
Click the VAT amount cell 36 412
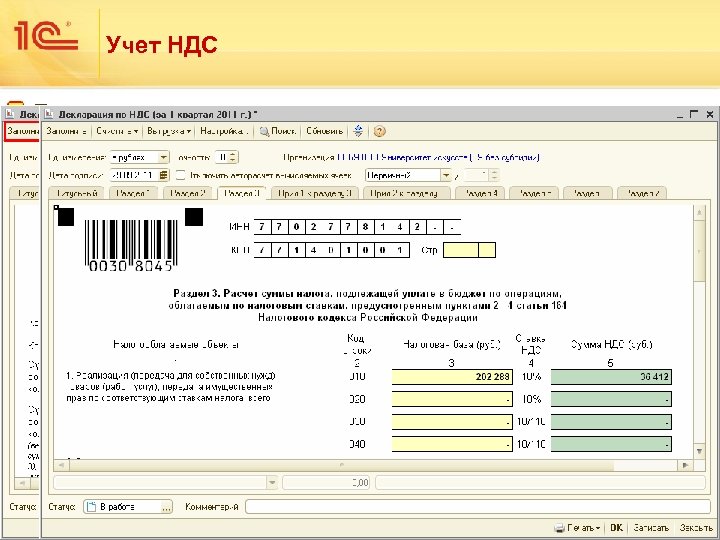(x=611, y=377)
